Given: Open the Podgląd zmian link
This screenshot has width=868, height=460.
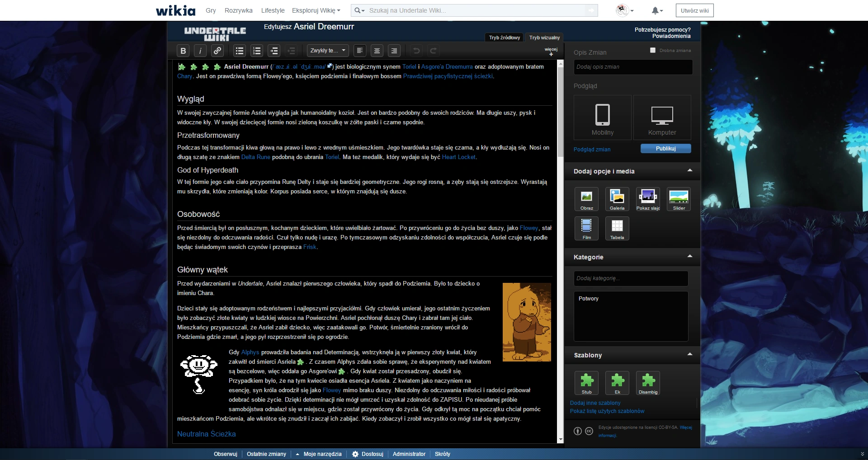Looking at the screenshot, I should pos(592,150).
